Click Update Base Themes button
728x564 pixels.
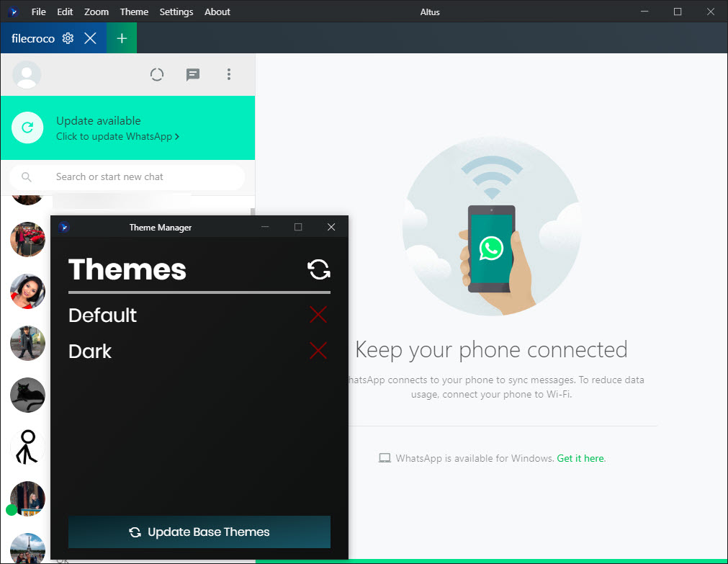pyautogui.click(x=199, y=532)
